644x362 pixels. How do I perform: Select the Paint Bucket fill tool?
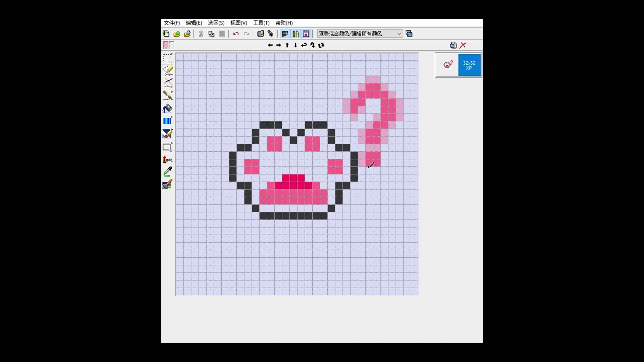tap(167, 108)
